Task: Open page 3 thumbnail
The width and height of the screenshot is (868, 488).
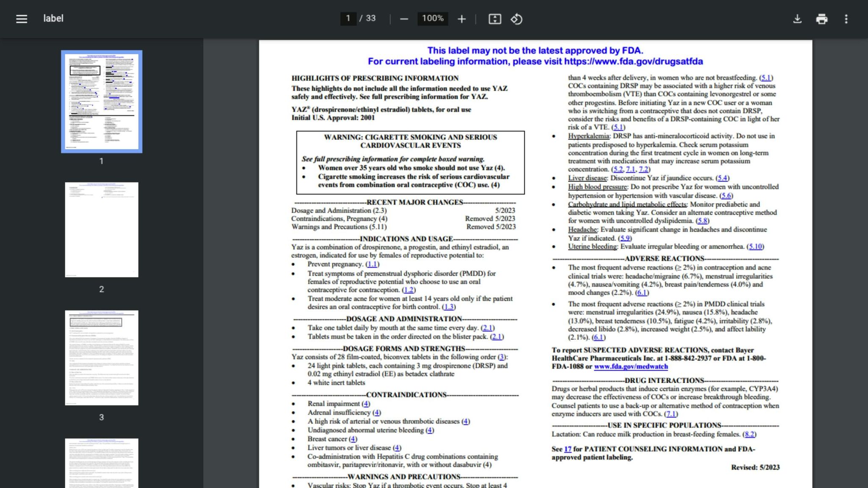Action: (102, 358)
